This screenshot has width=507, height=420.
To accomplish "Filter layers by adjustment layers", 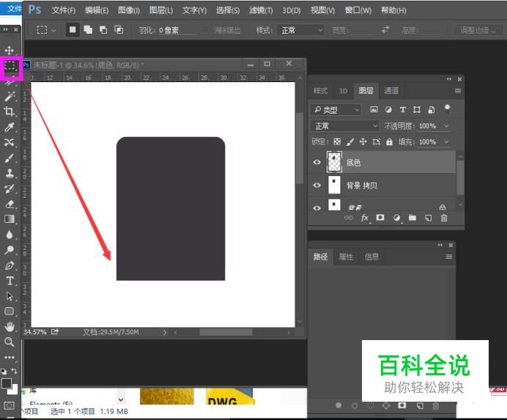I will (388, 110).
